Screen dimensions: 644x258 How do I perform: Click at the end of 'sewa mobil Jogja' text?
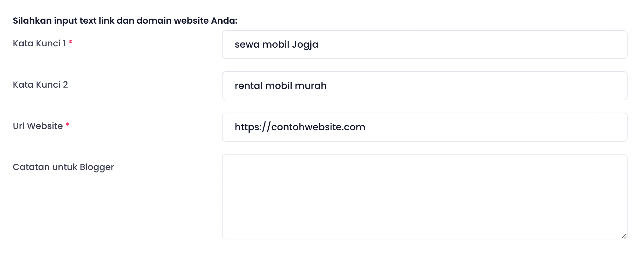pos(319,44)
